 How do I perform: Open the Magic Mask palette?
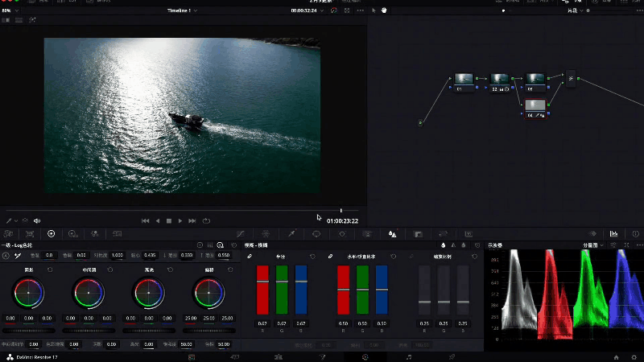(x=367, y=234)
